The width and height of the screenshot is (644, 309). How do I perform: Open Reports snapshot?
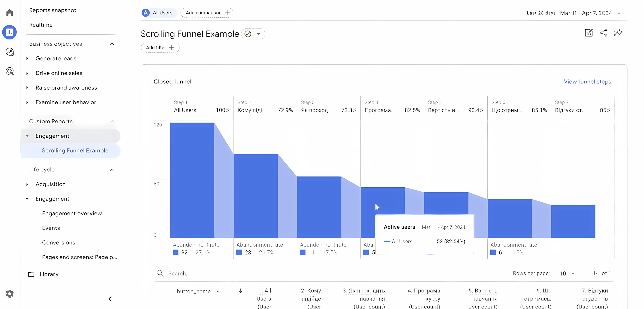[x=53, y=10]
